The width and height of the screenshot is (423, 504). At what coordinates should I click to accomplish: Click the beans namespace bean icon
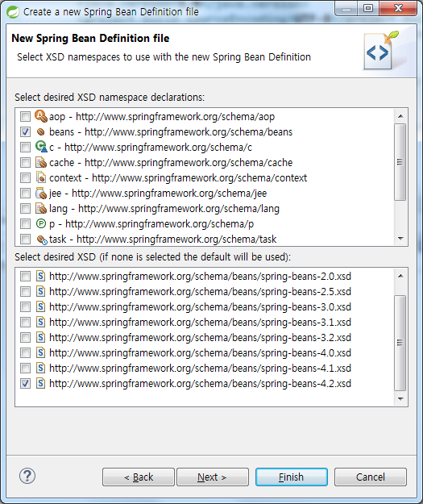[x=41, y=131]
